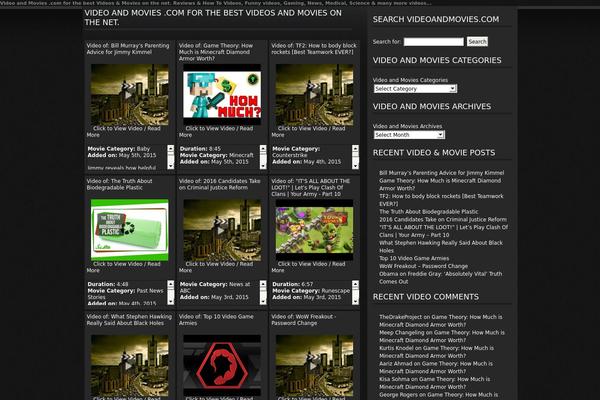Screen dimensions: 600x400
Task: Click 'Click to View Video / Read More' under Bill Murray
Action: pos(124,132)
